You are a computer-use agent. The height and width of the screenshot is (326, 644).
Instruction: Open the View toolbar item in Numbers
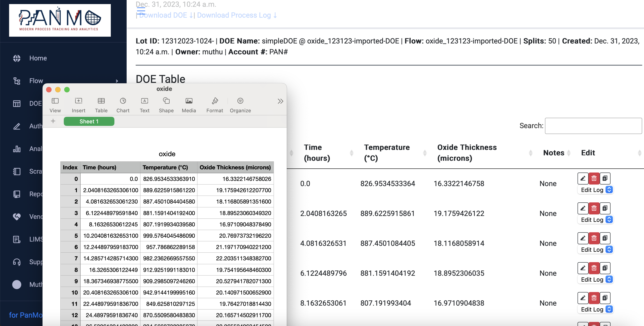click(x=55, y=105)
